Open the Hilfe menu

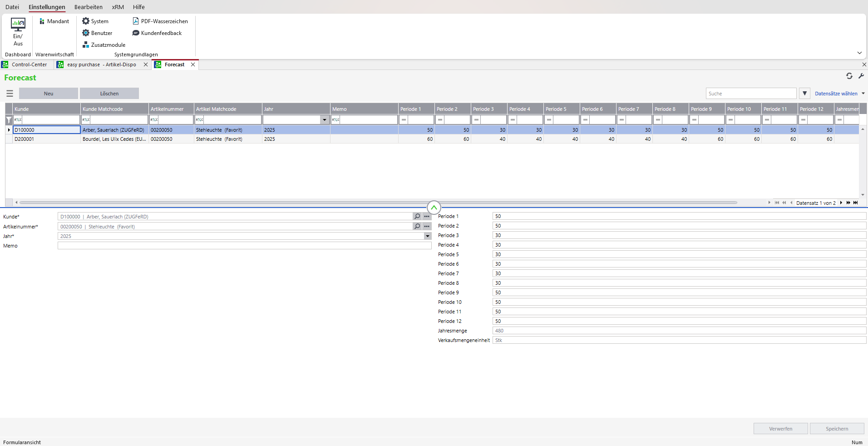tap(139, 7)
